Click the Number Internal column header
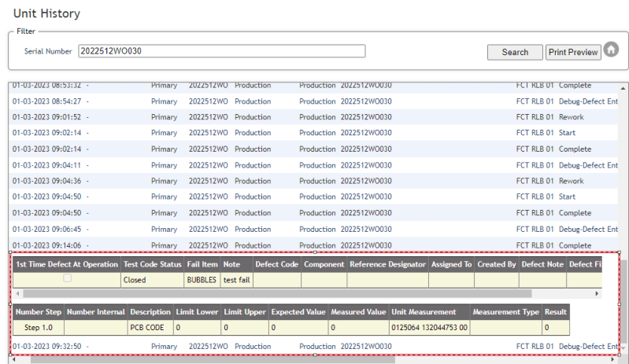629x364 pixels. tap(96, 311)
